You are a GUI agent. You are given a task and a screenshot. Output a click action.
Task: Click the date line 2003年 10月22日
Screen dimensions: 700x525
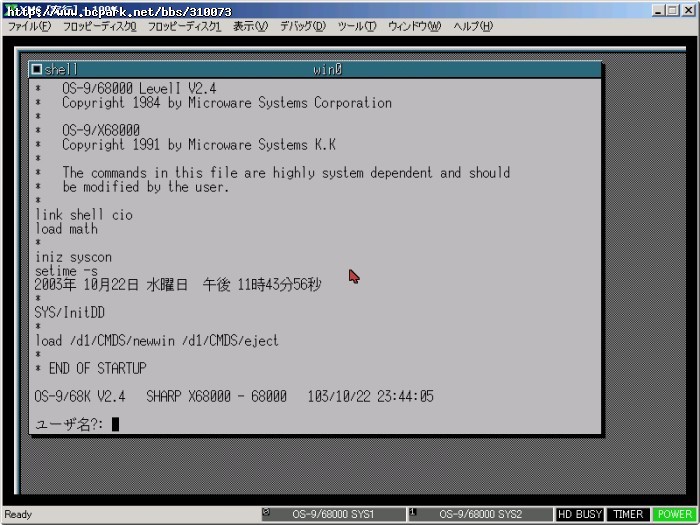tap(178, 284)
